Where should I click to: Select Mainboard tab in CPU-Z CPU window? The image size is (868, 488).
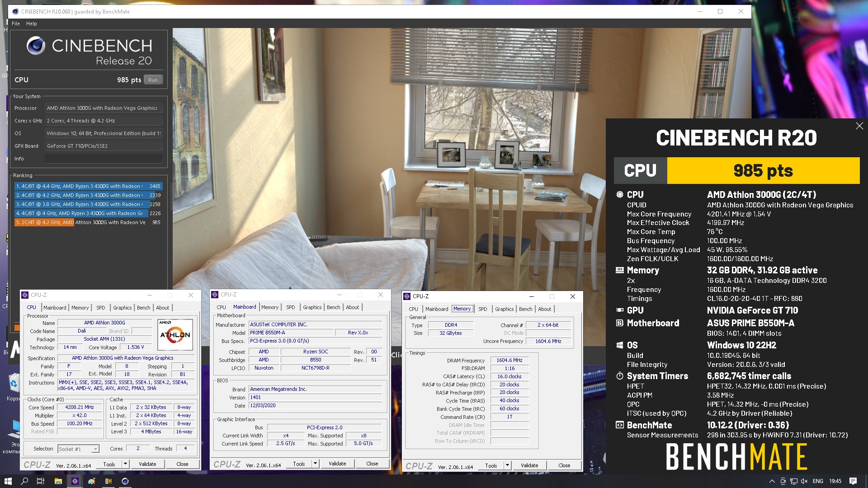[55, 308]
